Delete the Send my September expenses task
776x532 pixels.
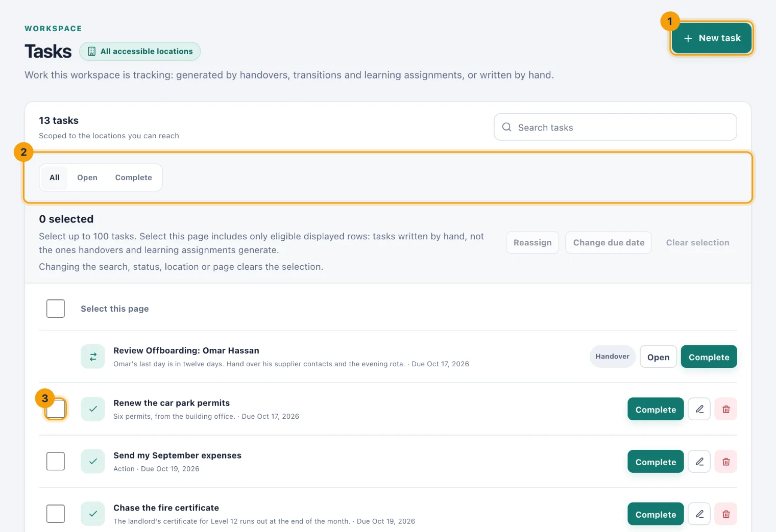coord(726,462)
